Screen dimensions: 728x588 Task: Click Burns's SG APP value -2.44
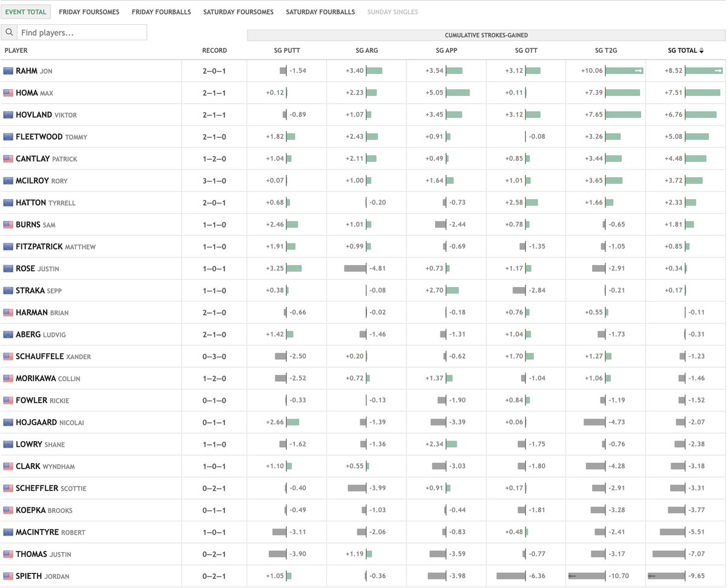click(457, 225)
